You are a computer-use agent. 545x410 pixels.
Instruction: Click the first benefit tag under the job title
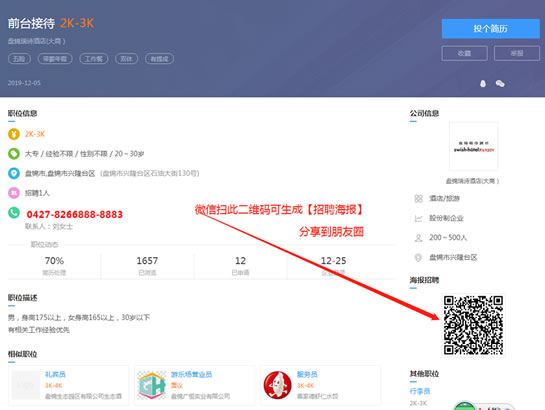[19, 59]
